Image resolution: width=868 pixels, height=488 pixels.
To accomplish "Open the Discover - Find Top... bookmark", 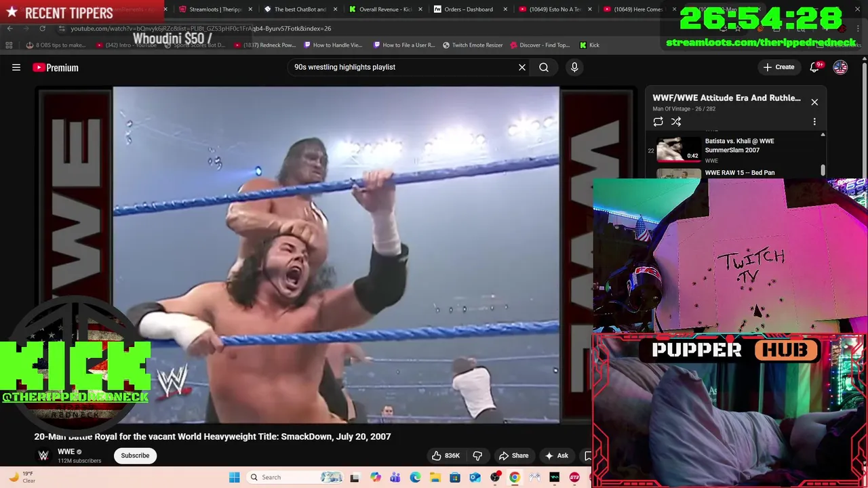I will tap(540, 45).
